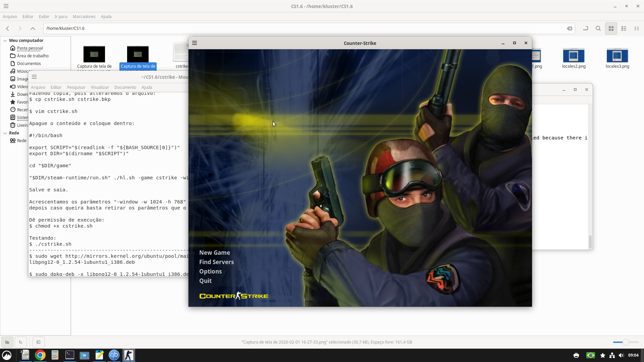Viewport: 644px width, 362px height.
Task: Open qBittorrent from the taskbar
Action: (114, 355)
